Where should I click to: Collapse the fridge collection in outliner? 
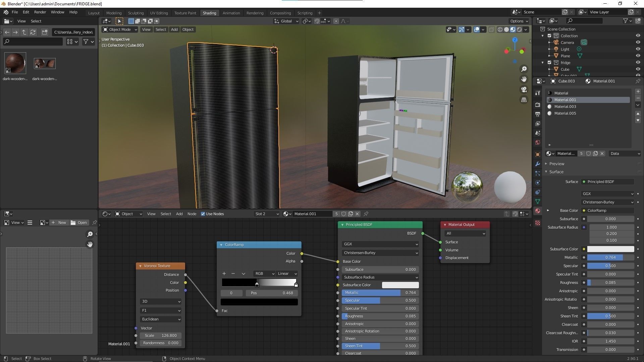(x=542, y=62)
